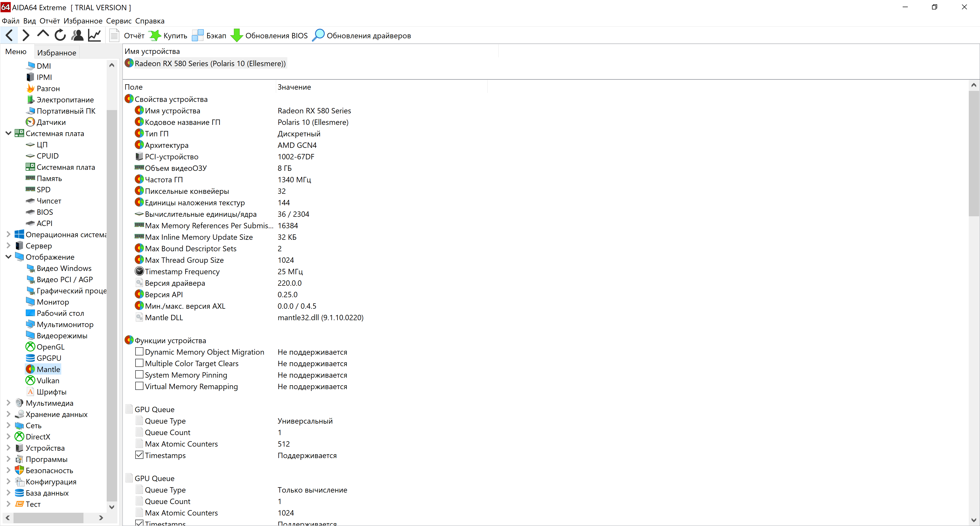
Task: Click the Бэкап toolbar button label
Action: [216, 36]
